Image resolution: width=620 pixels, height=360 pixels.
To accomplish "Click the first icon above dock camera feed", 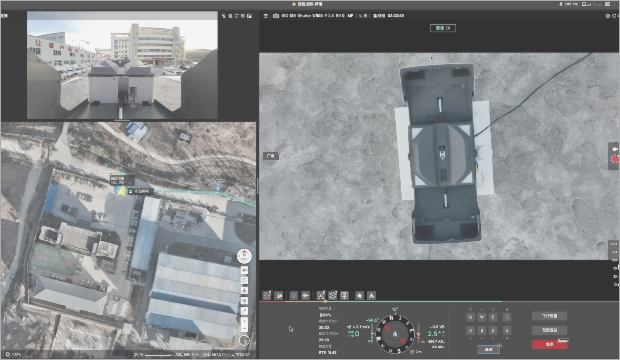I will (224, 16).
